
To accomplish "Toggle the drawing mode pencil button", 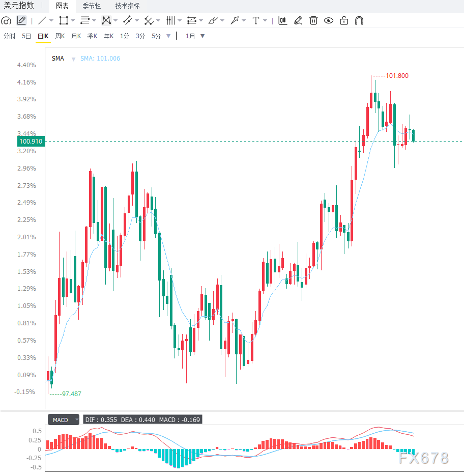I will point(21,21).
